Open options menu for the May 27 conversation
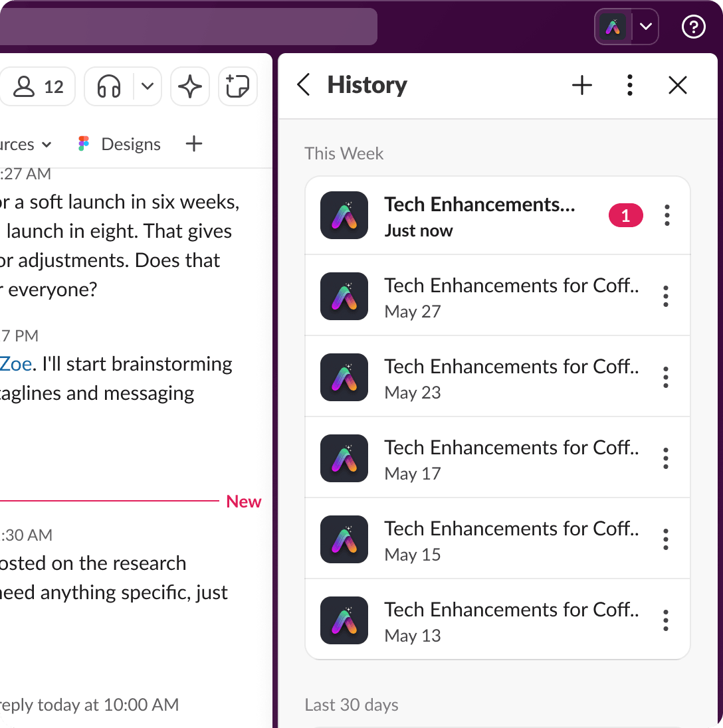 click(665, 296)
